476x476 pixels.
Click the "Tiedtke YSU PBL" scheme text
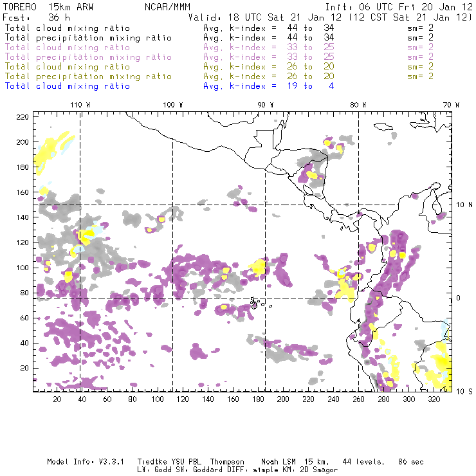(x=169, y=462)
